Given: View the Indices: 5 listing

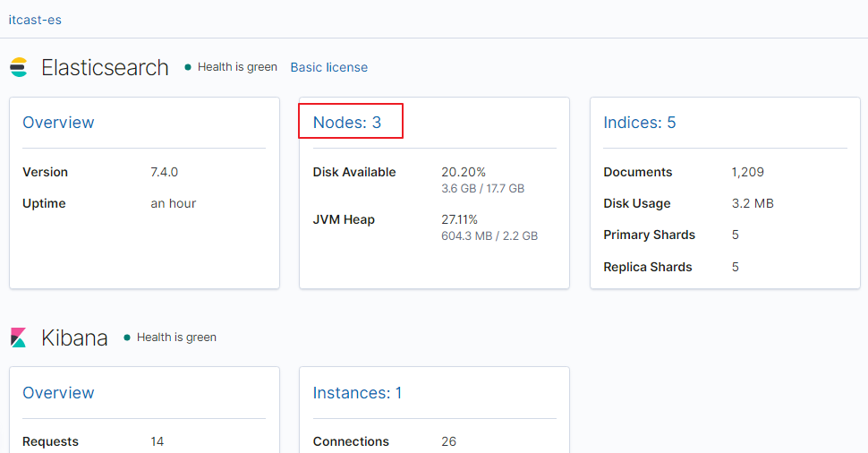Looking at the screenshot, I should 639,123.
